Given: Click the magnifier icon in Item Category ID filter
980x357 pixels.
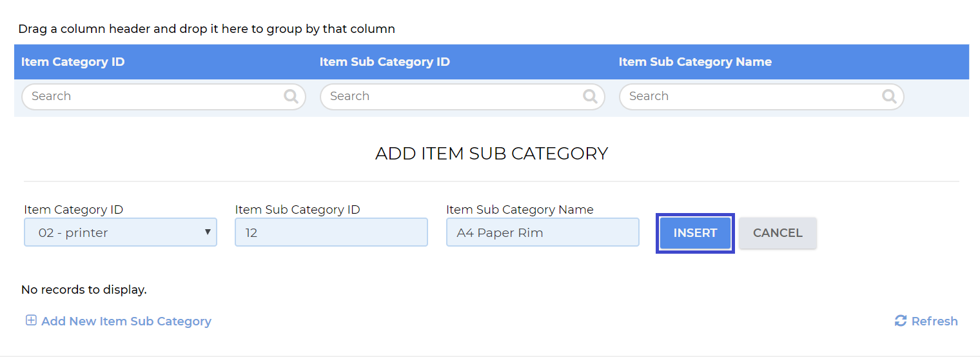Looking at the screenshot, I should [x=291, y=96].
